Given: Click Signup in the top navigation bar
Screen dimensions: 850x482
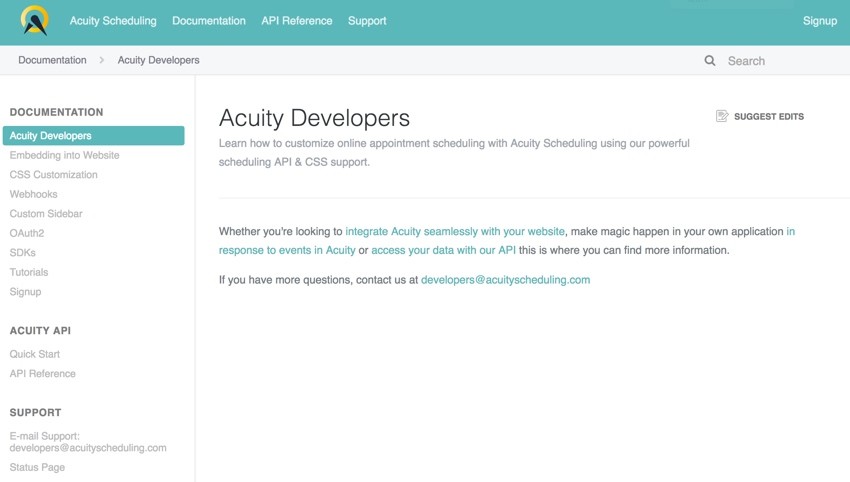Looking at the screenshot, I should point(820,21).
